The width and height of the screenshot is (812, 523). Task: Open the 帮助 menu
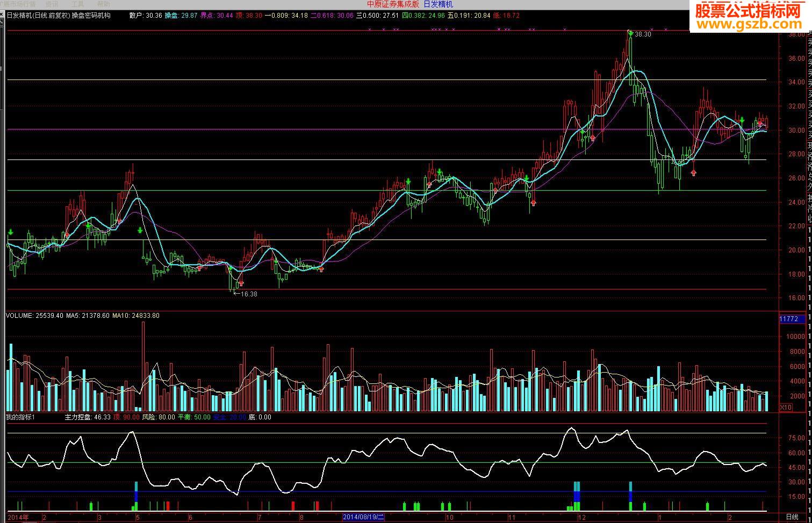(103, 4)
